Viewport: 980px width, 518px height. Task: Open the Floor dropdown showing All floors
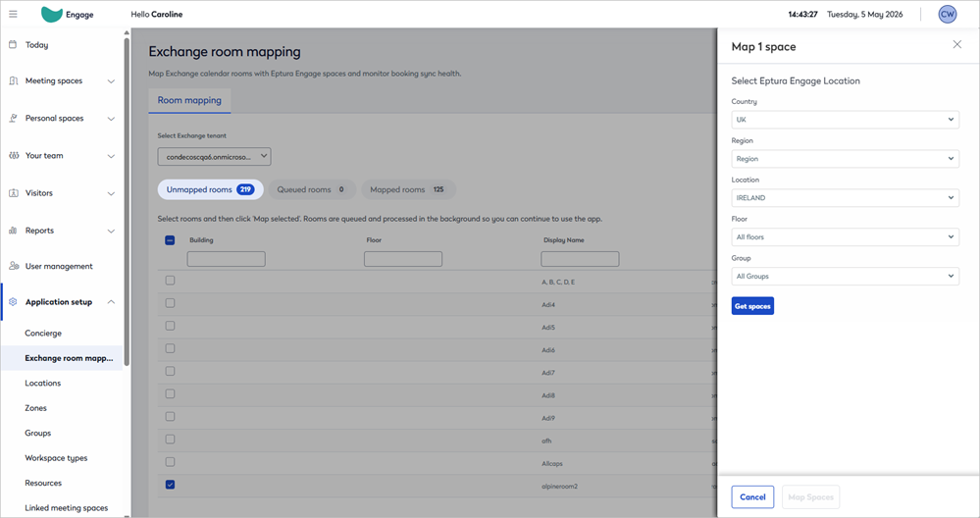coord(845,236)
